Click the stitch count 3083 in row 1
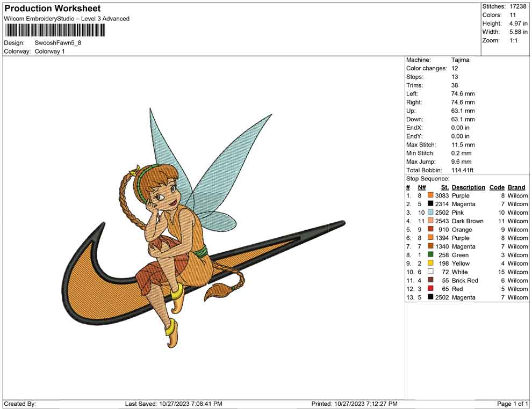This screenshot has height=409, width=532. [x=442, y=195]
